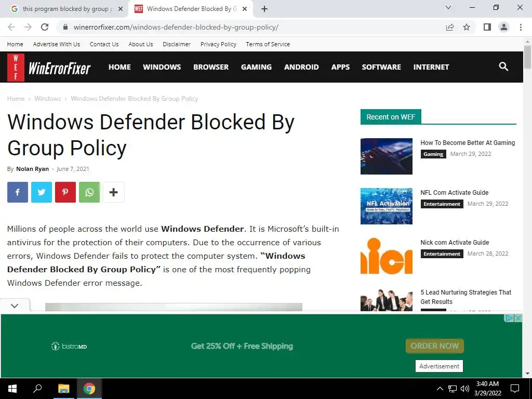Image resolution: width=532 pixels, height=399 pixels.
Task: Open the APPS nav menu
Action: (340, 67)
